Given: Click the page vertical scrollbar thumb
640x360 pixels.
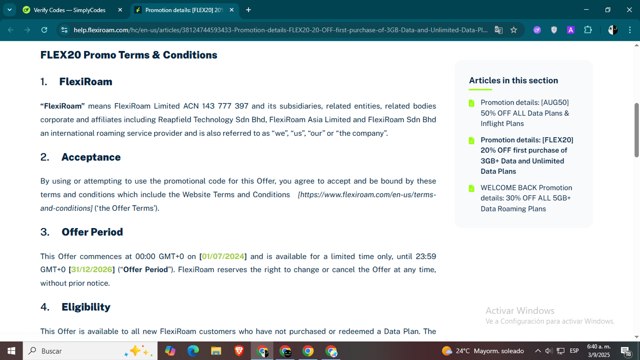Looking at the screenshot, I should pyautogui.click(x=636, y=130).
